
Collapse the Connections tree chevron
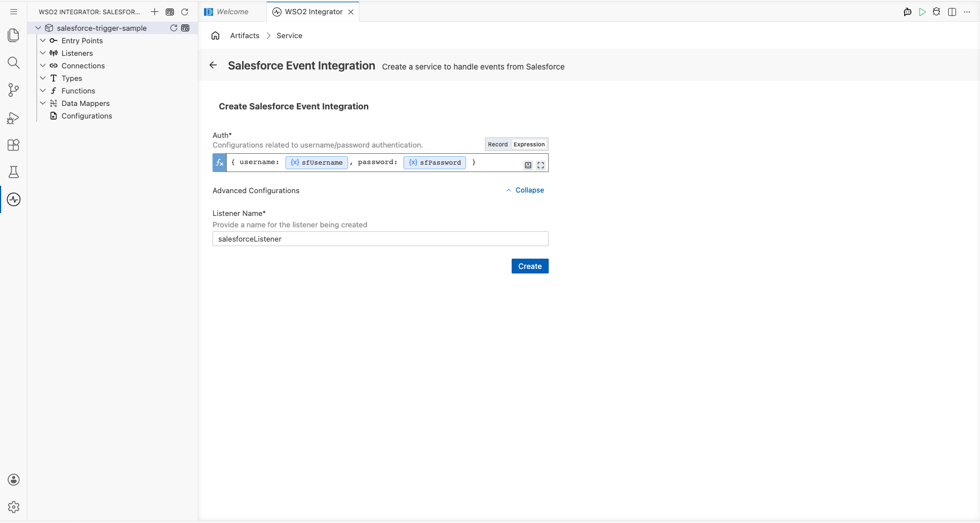[x=43, y=66]
